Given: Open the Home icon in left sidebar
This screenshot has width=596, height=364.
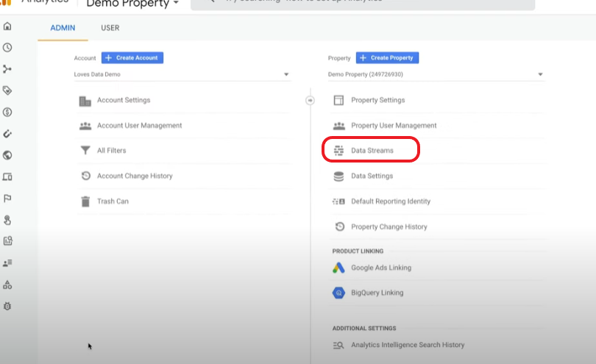Looking at the screenshot, I should pyautogui.click(x=7, y=26).
